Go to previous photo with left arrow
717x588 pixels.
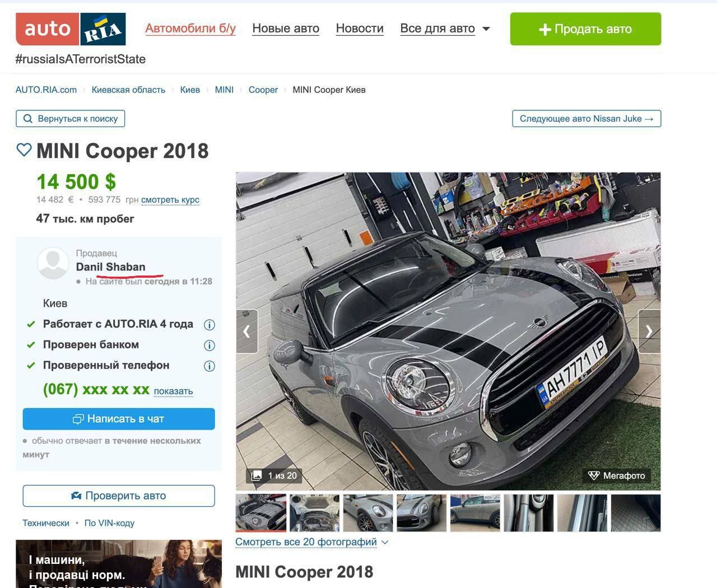click(247, 332)
